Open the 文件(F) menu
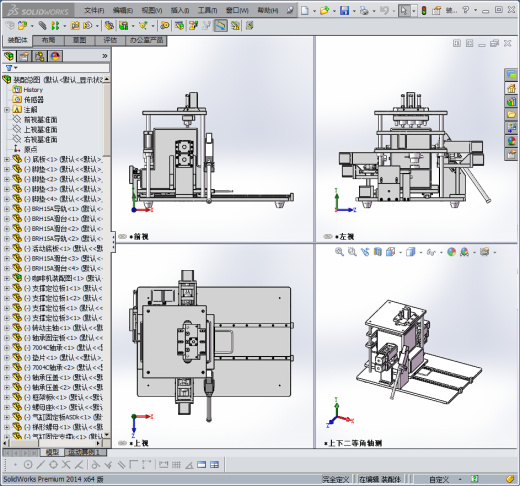Screen dimensions: 520x486 coord(94,11)
